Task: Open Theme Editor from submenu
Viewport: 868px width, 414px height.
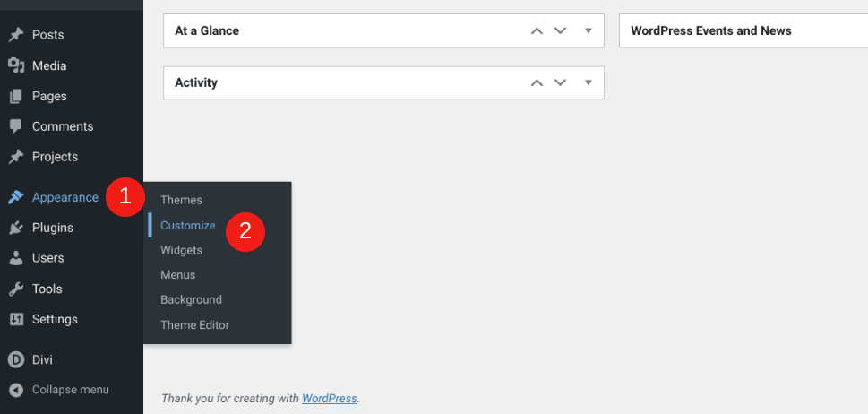Action: click(195, 325)
